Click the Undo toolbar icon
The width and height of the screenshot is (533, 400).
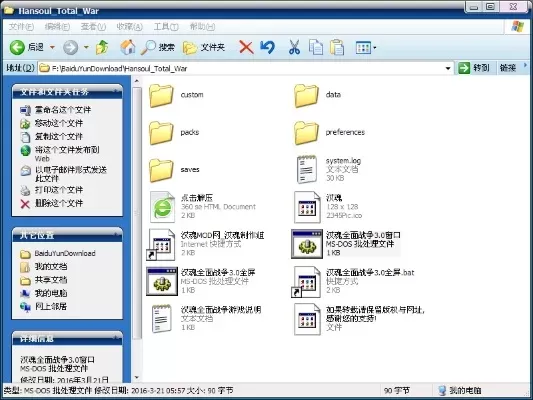[x=268, y=48]
